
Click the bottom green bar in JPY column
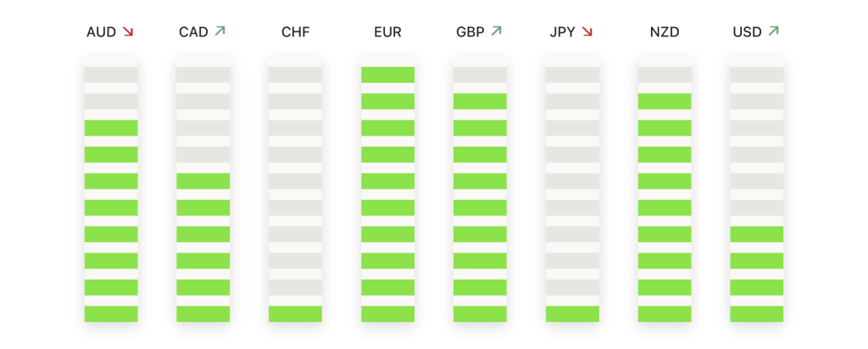tap(572, 314)
